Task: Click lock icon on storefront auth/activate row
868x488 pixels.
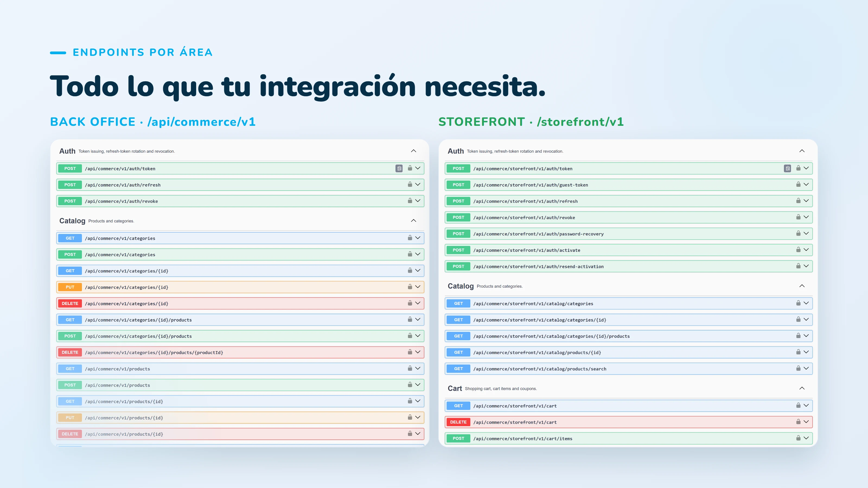Action: tap(798, 249)
